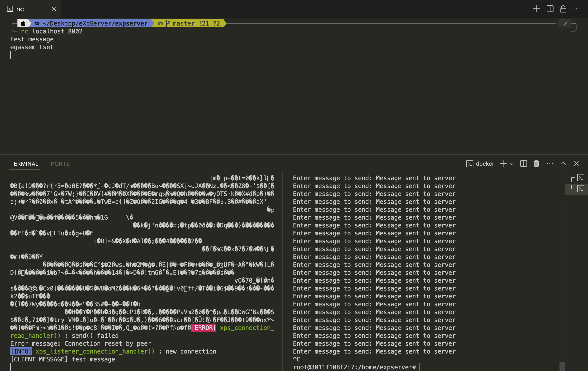588x371 pixels.
Task: Click '[CLIENT MESSAGE] test message' log line
Action: click(63, 359)
